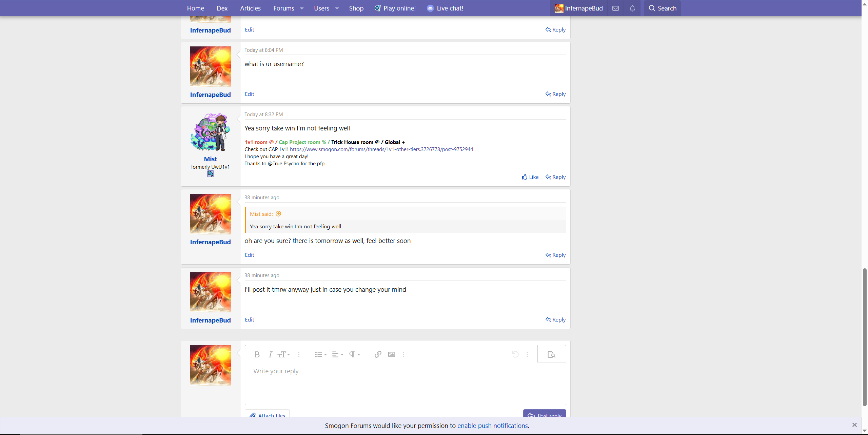Expand the text alignment dropdown
This screenshot has width=868, height=435.
[x=337, y=354]
